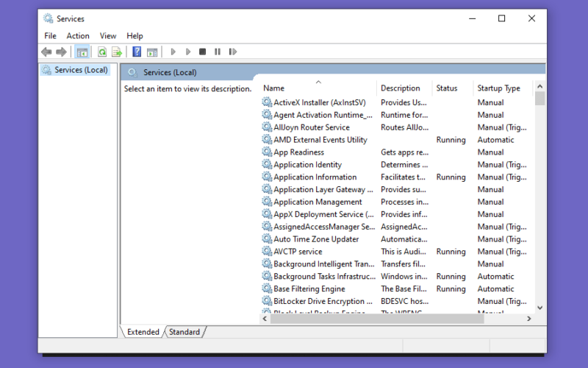Click the Pause Service icon
The width and height of the screenshot is (588, 368).
click(218, 52)
